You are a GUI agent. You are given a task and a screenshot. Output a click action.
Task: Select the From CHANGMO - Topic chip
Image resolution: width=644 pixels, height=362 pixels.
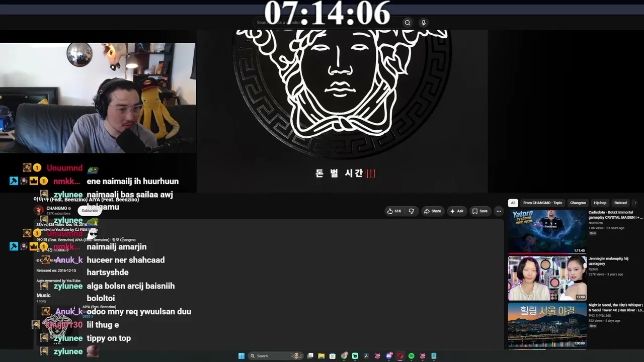click(542, 203)
